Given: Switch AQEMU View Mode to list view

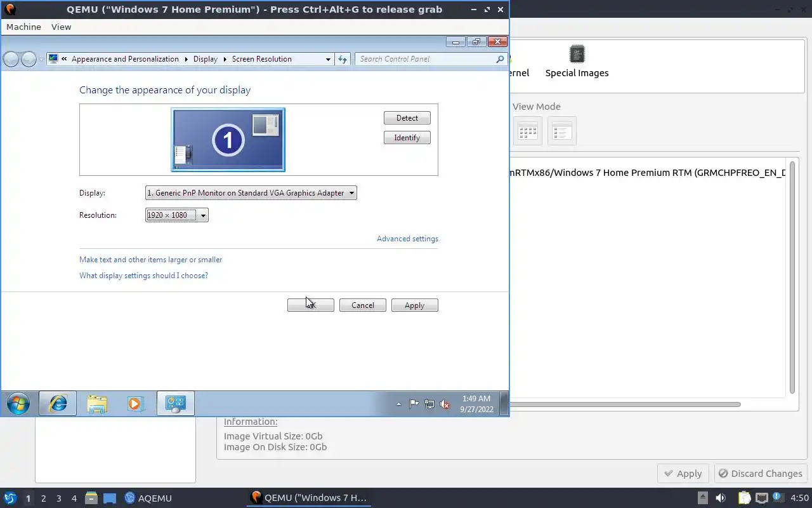Looking at the screenshot, I should pos(561,131).
